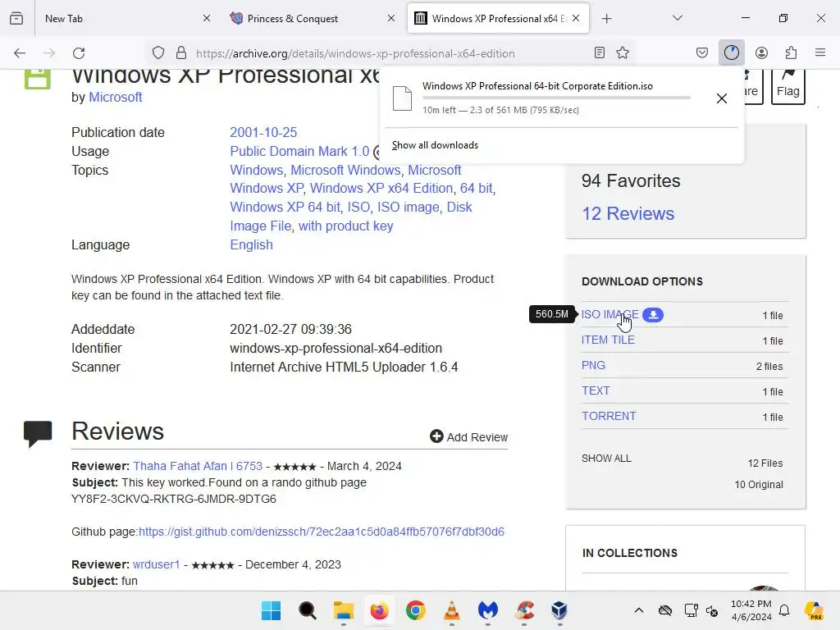Screen dimensions: 840x630
Task: Close the Princess & Conquest tab
Action: [x=391, y=18]
